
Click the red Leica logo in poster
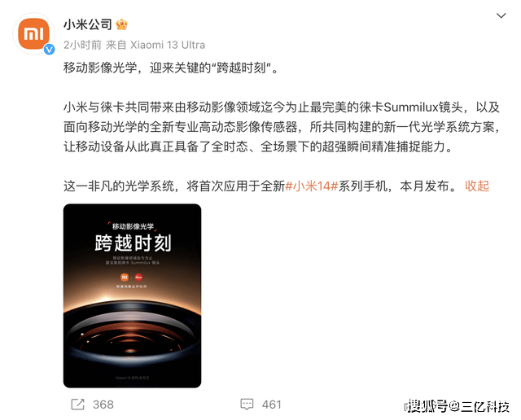pos(138,277)
